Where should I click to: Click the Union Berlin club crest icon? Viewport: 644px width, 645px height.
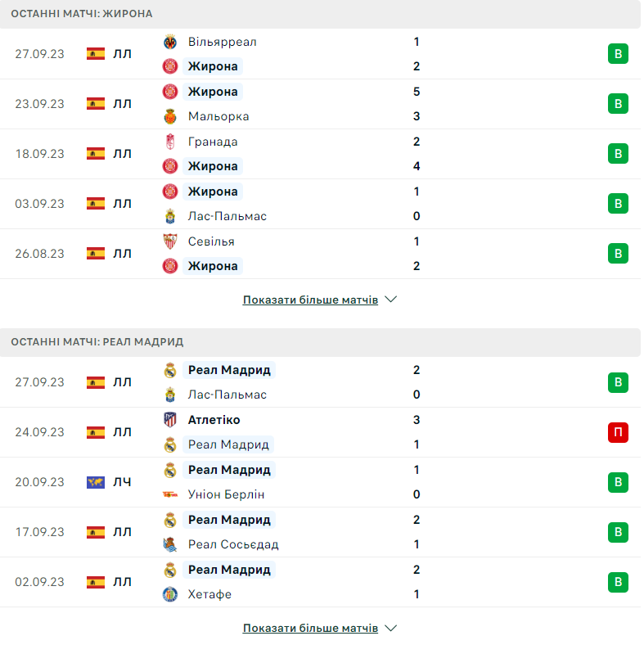pos(170,494)
